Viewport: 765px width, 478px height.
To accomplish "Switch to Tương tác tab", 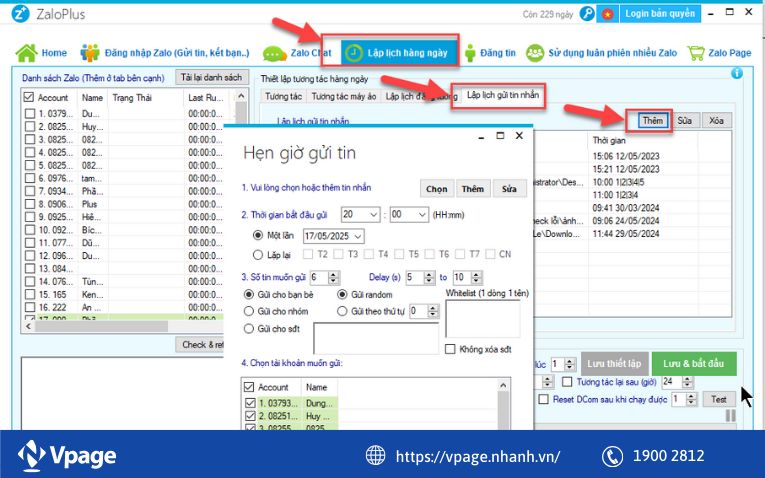I will 283,97.
